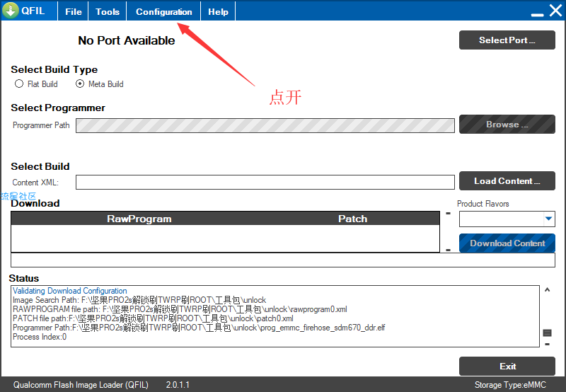
Task: Click the Browse button for the programmer path
Action: [507, 124]
